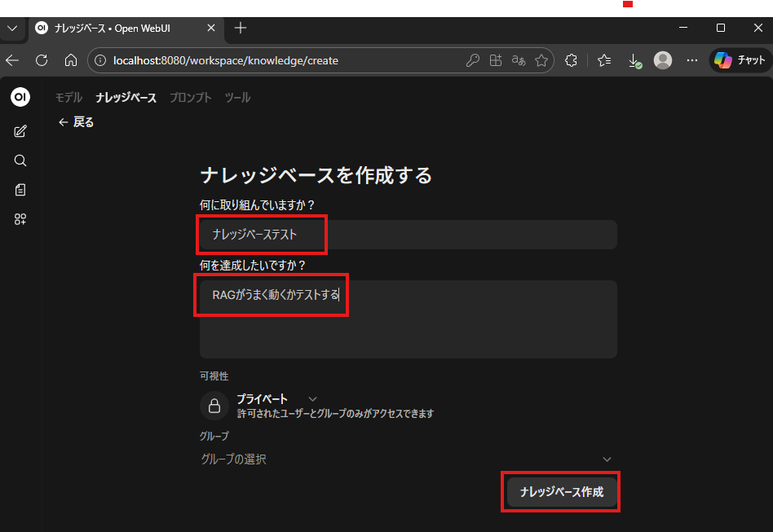Switch to the プロンプト tab
The height and width of the screenshot is (532, 773).
point(190,98)
